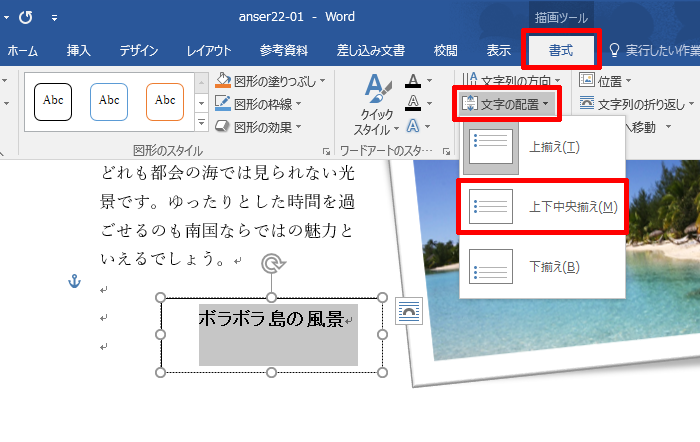700x442 pixels.
Task: Open 図形のスタイル dialog launcher
Action: point(326,152)
